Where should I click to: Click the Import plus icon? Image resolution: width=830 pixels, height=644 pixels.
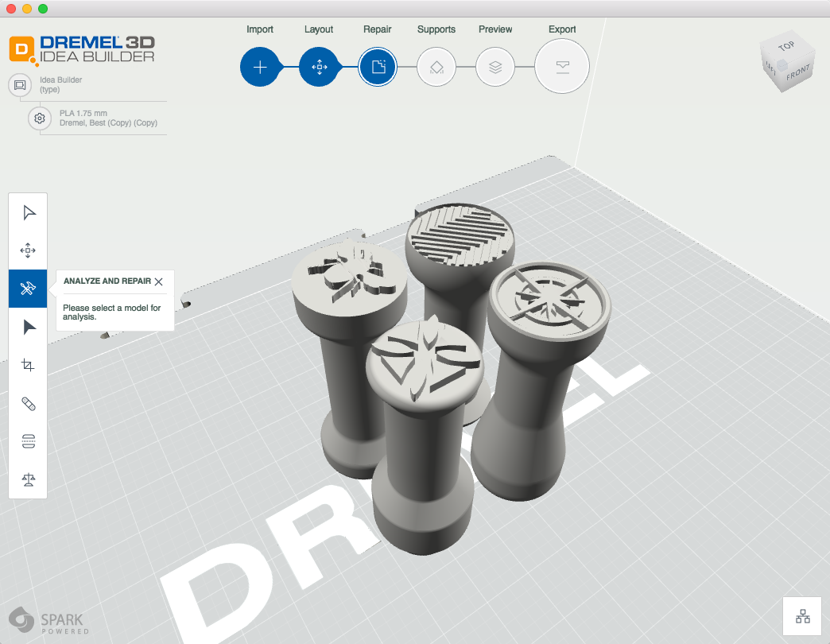click(260, 67)
